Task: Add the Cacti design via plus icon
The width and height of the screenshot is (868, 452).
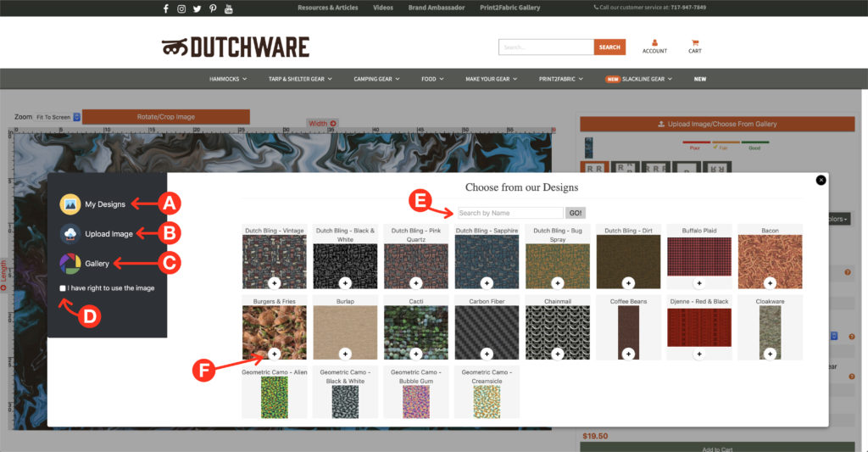Action: tap(415, 354)
